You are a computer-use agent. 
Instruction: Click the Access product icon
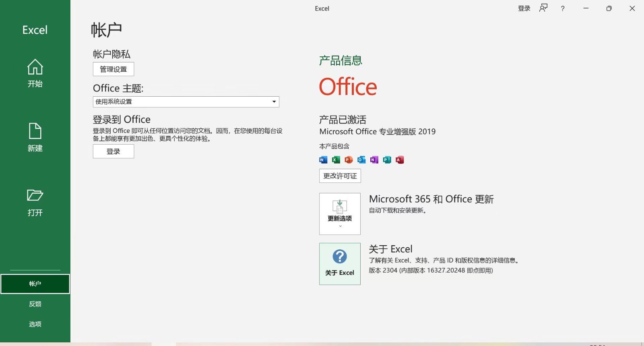pyautogui.click(x=400, y=160)
